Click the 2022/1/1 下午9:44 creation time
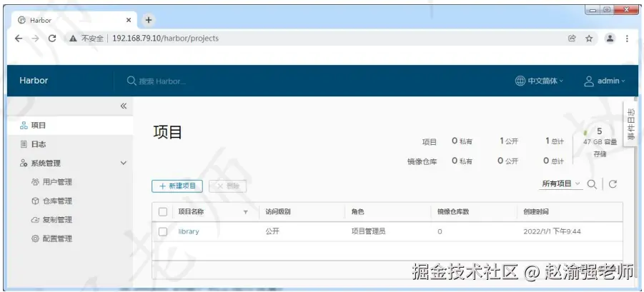 (552, 232)
